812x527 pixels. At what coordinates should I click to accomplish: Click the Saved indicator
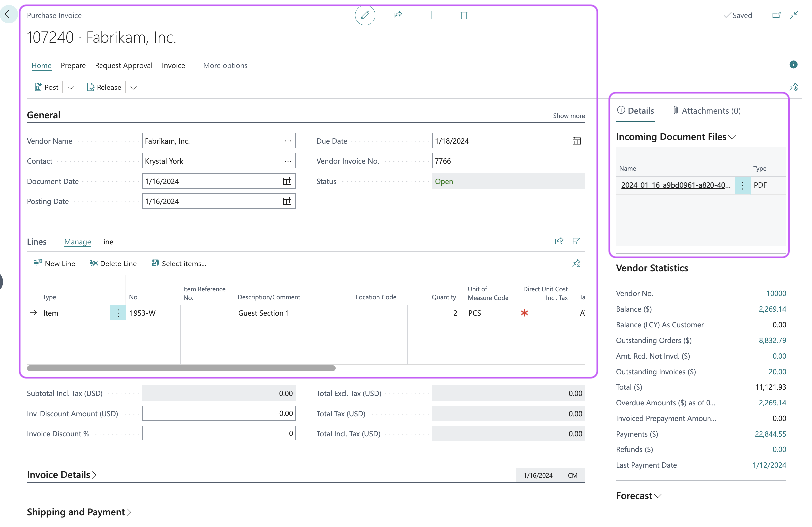pos(738,15)
